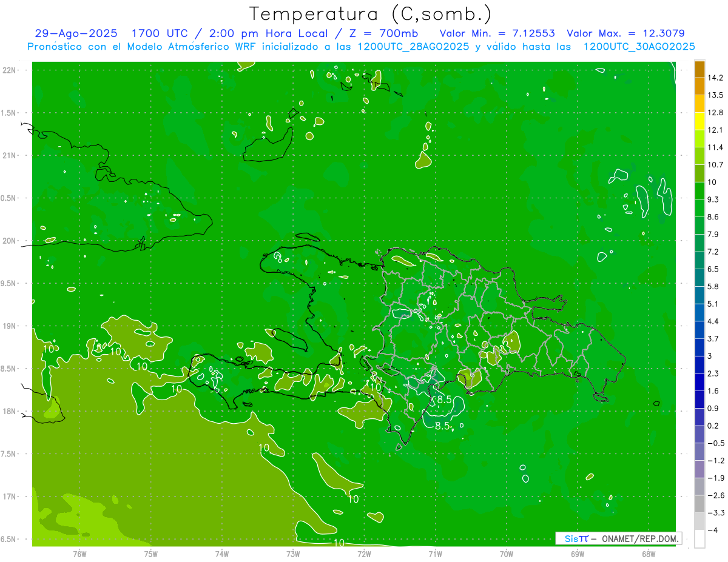
Task: Select the date text "29-Ago-2025"
Action: point(76,34)
